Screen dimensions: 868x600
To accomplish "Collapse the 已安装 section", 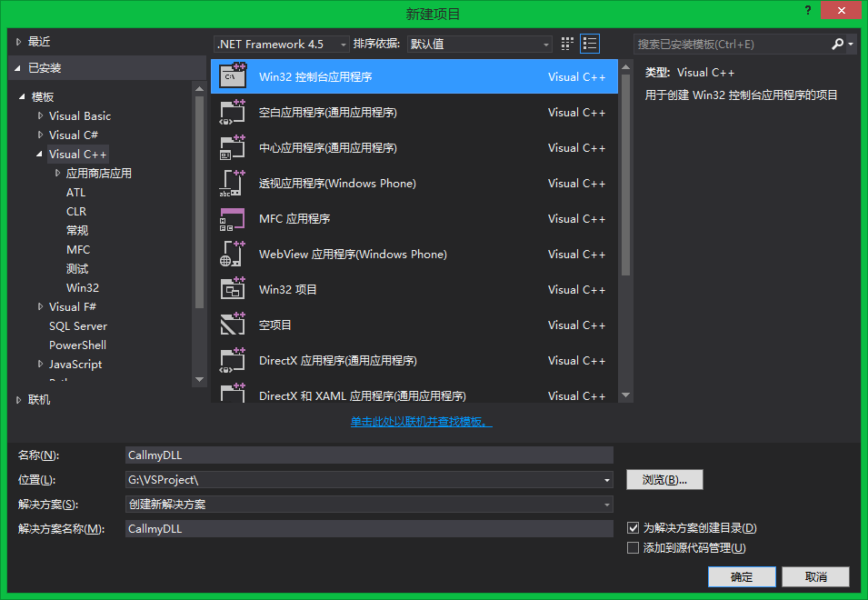I will coord(17,68).
